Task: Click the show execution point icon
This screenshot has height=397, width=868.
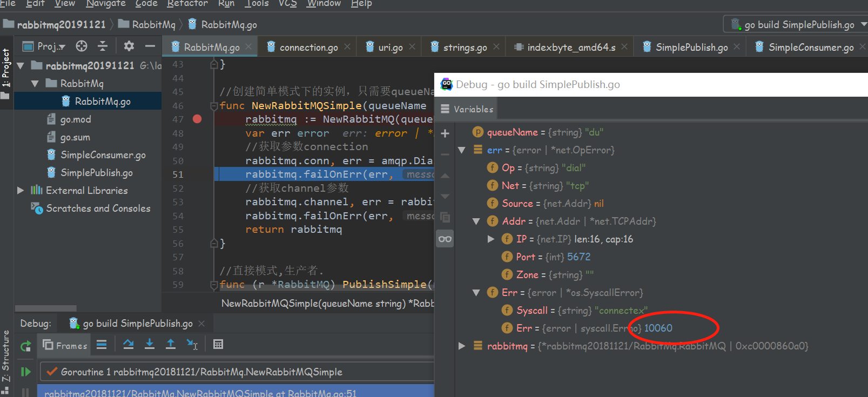Action: [102, 345]
